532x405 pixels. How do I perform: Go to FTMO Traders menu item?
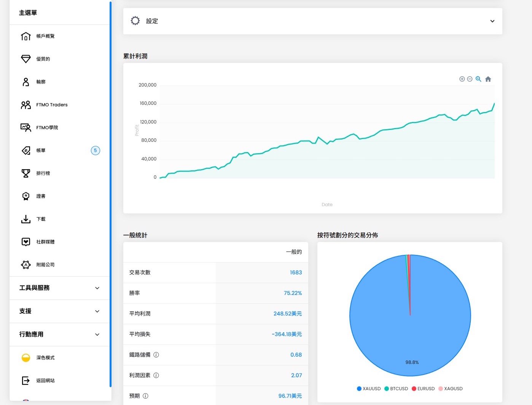tap(52, 105)
